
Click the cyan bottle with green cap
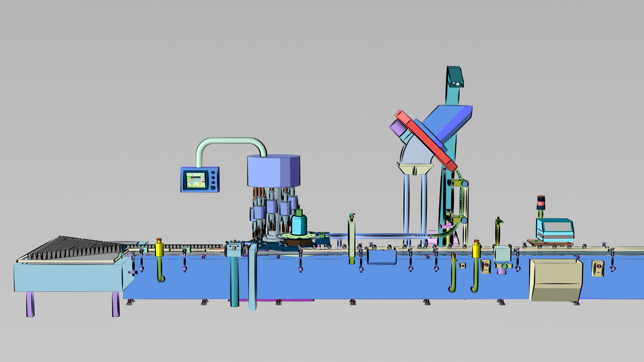299,225
